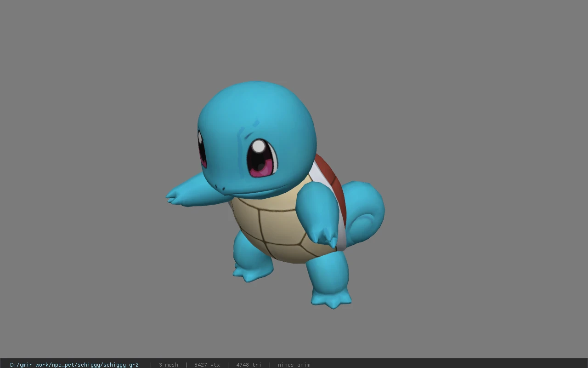Click the "3 mesh" status bar entry
Viewport: 588px width, 368px height.
coord(169,365)
